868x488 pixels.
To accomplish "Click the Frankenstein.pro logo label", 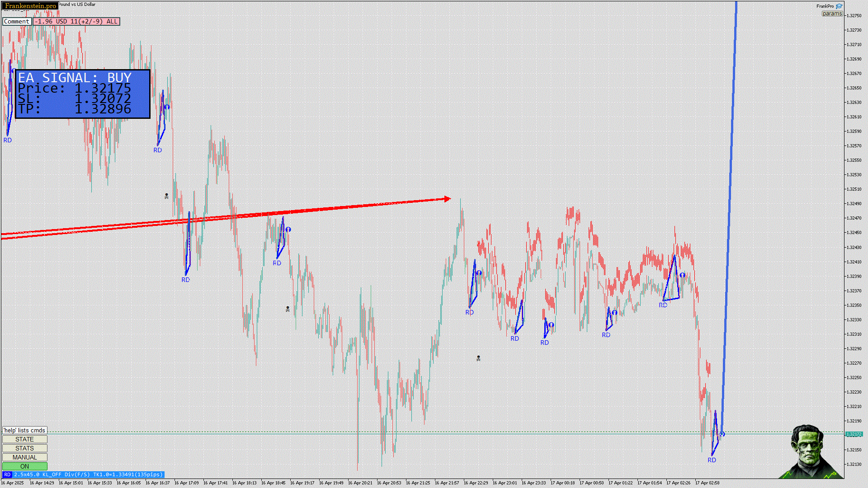I will click(31, 6).
